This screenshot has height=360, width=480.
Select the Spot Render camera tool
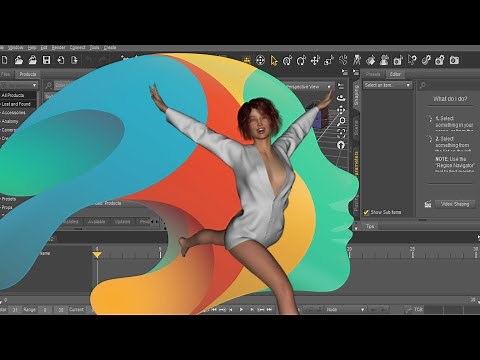pos(398,60)
